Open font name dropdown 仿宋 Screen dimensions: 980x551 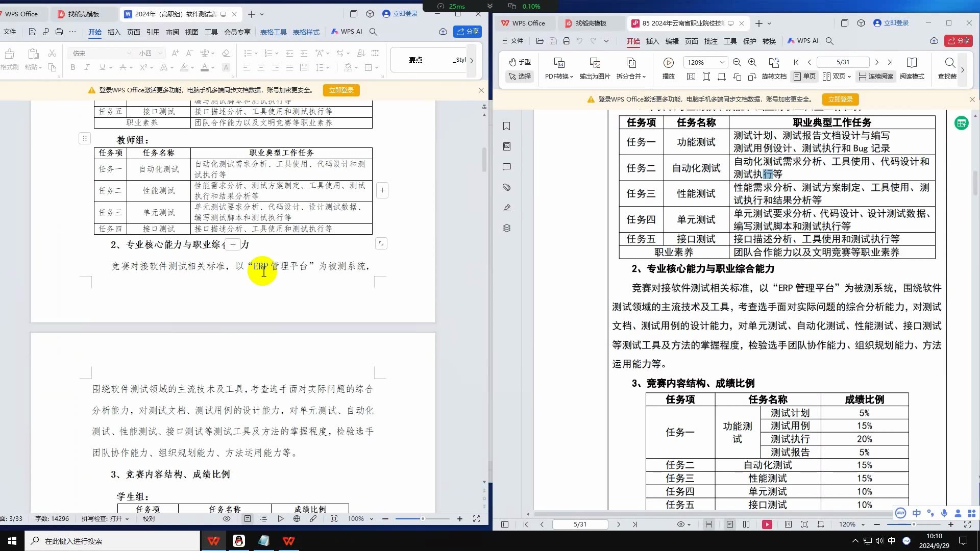click(100, 53)
